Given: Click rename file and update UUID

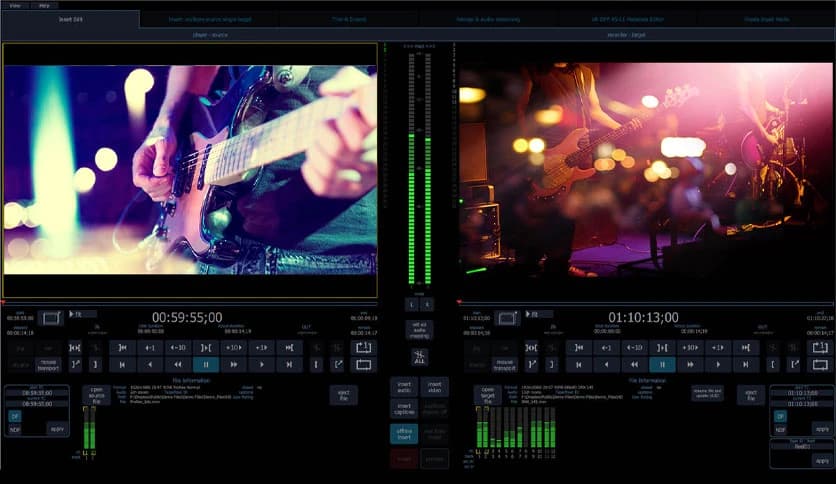Looking at the screenshot, I should [707, 393].
